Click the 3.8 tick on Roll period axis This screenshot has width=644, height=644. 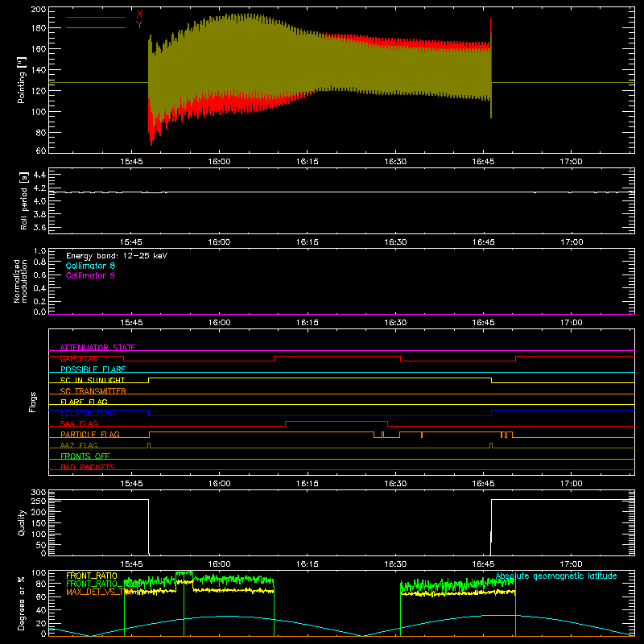(x=39, y=214)
